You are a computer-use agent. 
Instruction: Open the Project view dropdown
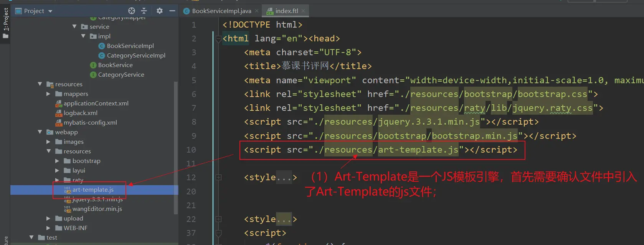coord(50,11)
